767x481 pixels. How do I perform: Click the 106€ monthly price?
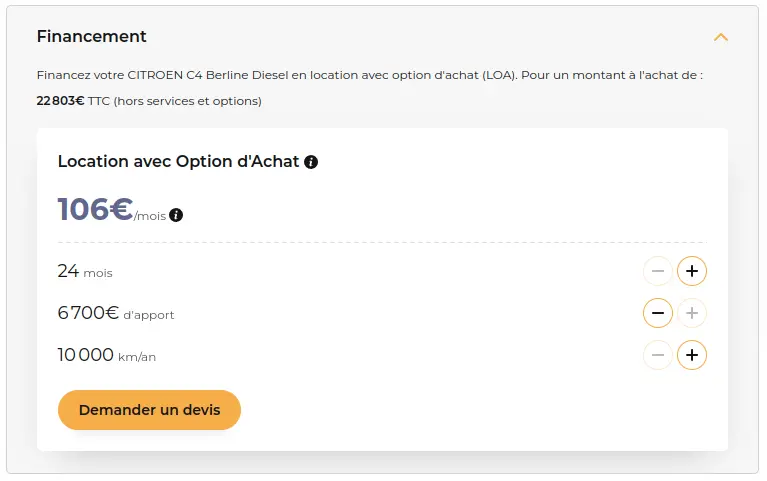point(95,209)
